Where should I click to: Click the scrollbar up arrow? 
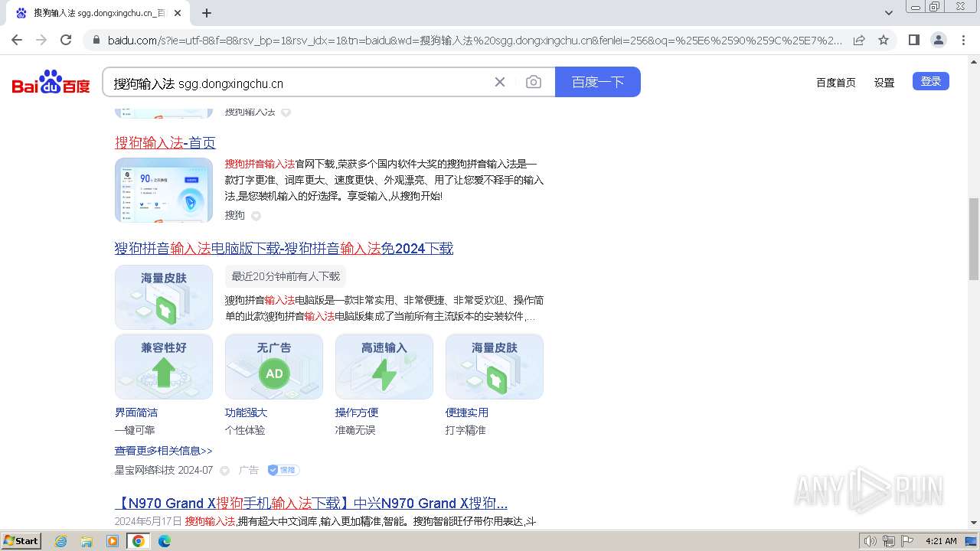[x=973, y=62]
